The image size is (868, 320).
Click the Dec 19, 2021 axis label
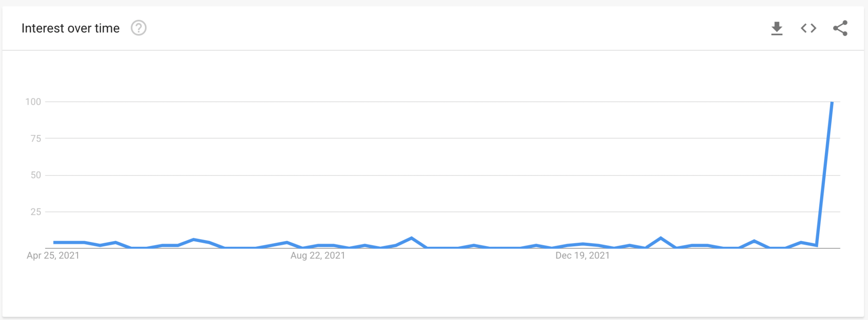(x=582, y=255)
